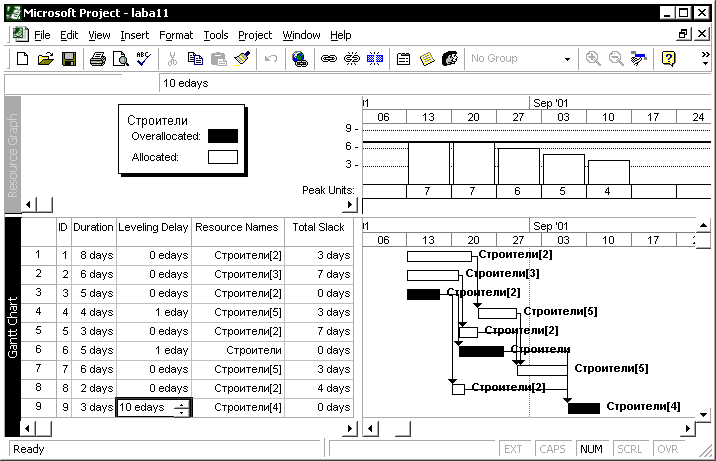
Task: Zoom out on the timescale
Action: [616, 59]
